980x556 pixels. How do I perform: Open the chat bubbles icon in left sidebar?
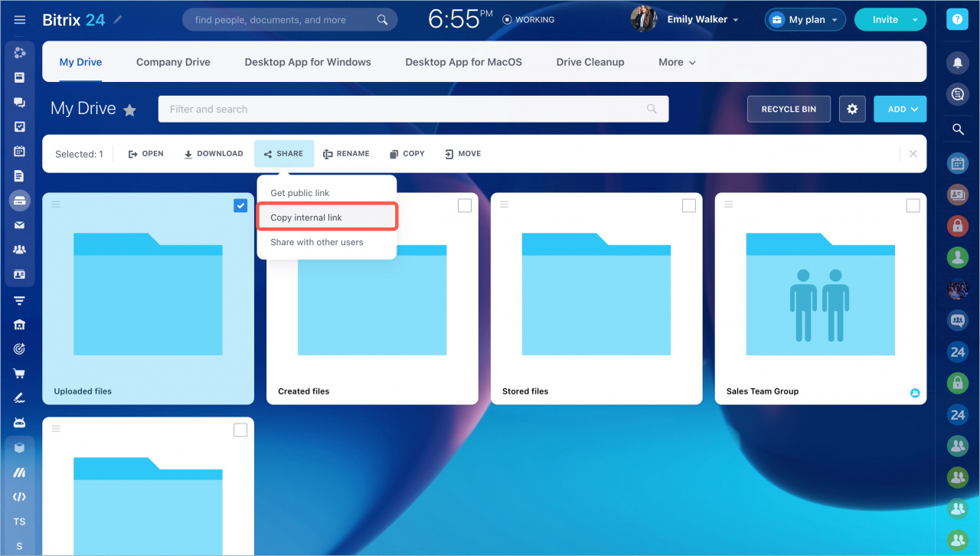click(20, 103)
